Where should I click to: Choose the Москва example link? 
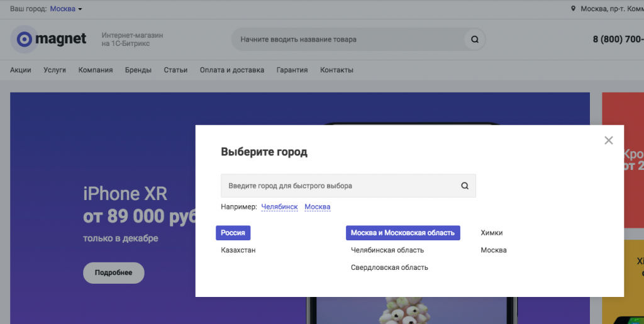317,207
